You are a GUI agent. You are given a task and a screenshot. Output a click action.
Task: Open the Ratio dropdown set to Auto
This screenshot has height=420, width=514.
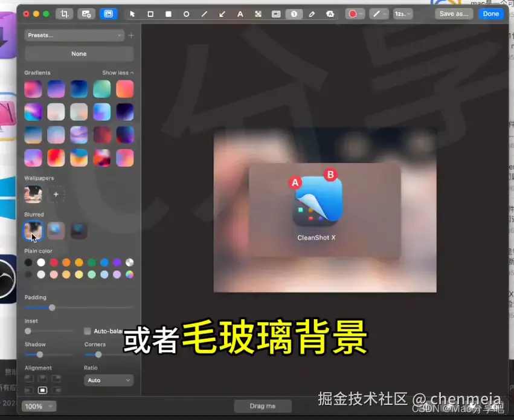tap(108, 380)
